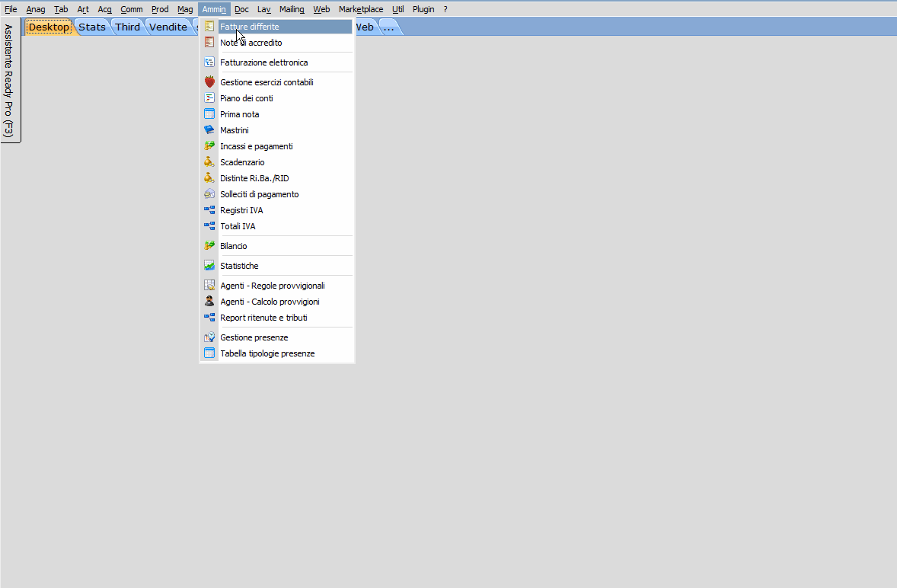Open Report ritenute e tributi

(x=277, y=318)
